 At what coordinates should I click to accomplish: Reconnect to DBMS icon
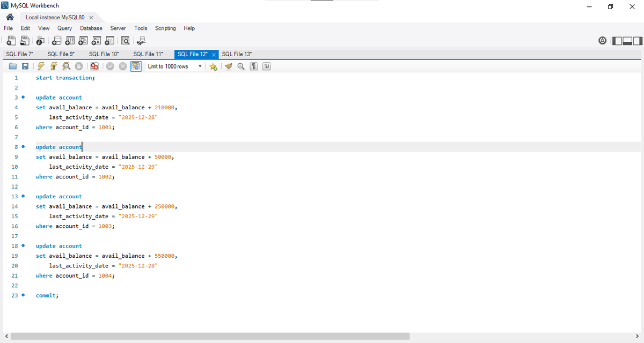[141, 40]
